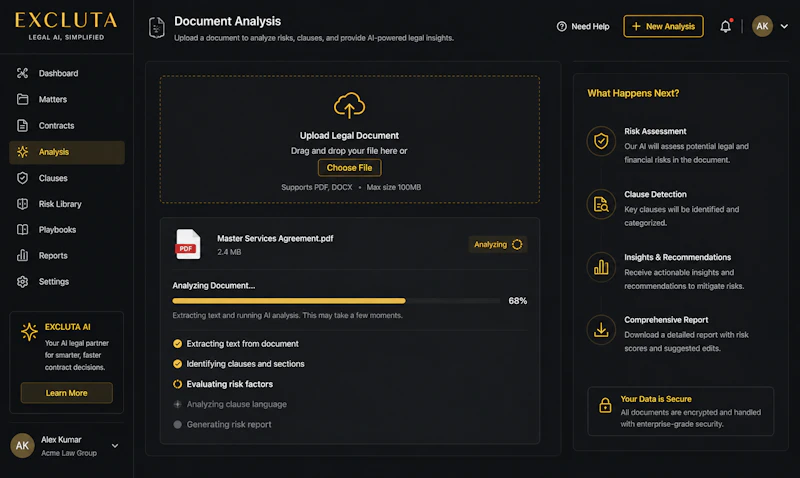Click the Supports PDF, DOCX text

click(x=316, y=187)
